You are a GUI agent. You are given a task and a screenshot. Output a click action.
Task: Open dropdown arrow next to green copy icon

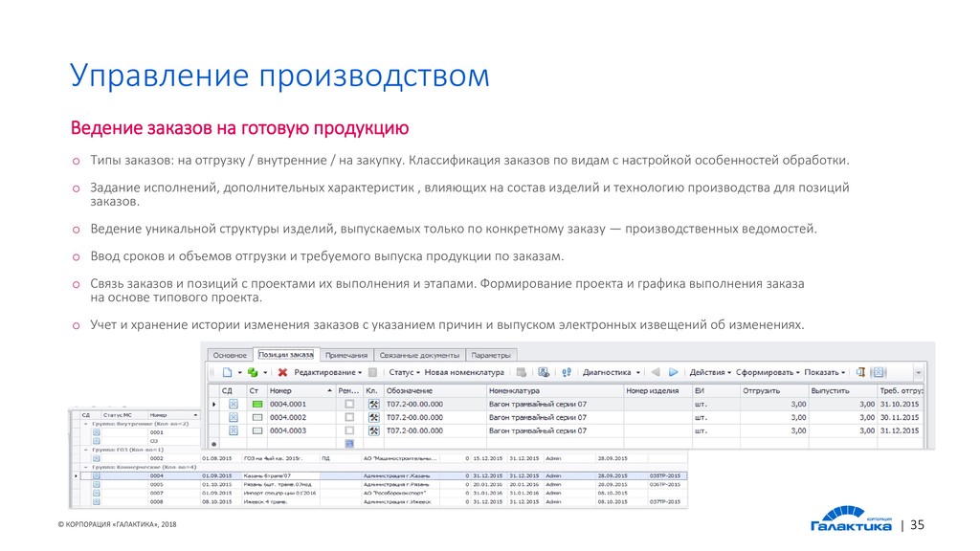pyautogui.click(x=265, y=373)
